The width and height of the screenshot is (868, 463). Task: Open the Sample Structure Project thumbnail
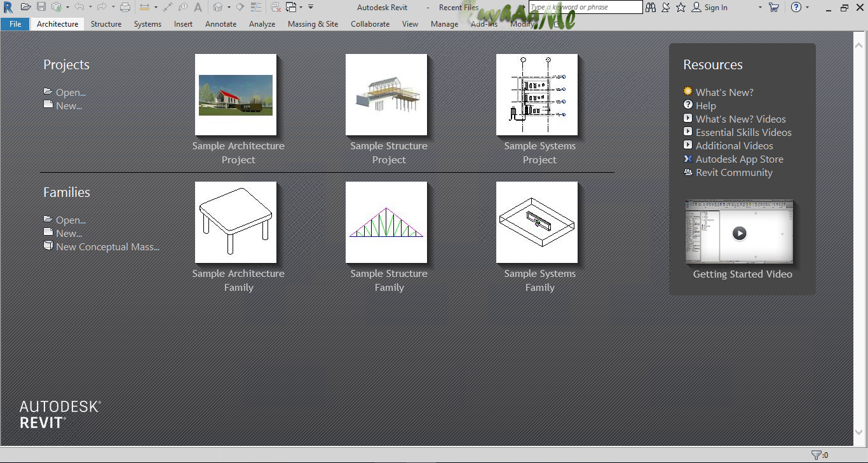coord(386,95)
